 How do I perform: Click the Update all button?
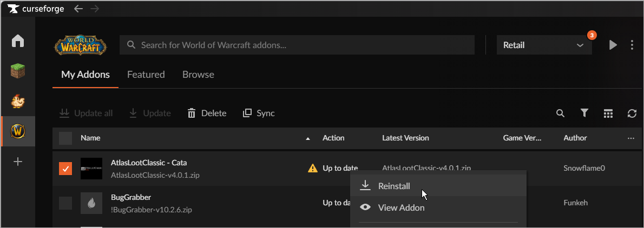coord(86,113)
